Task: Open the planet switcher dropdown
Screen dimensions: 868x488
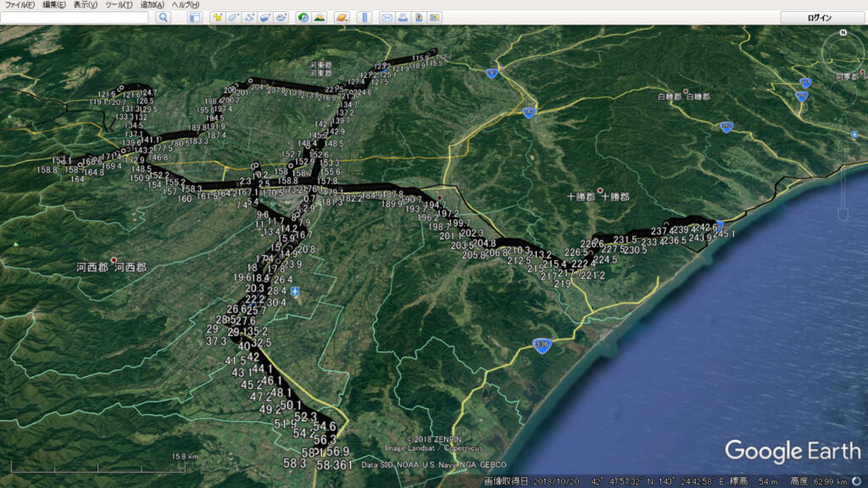Action: click(x=341, y=18)
